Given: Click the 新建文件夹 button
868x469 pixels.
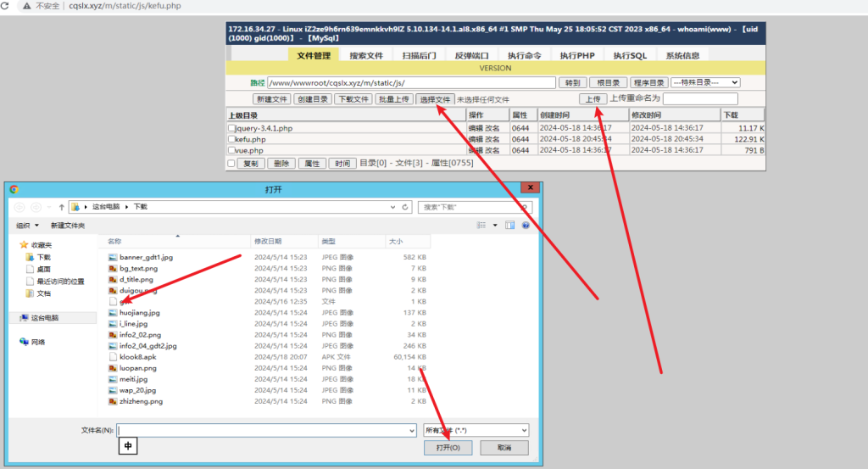Looking at the screenshot, I should (x=68, y=226).
